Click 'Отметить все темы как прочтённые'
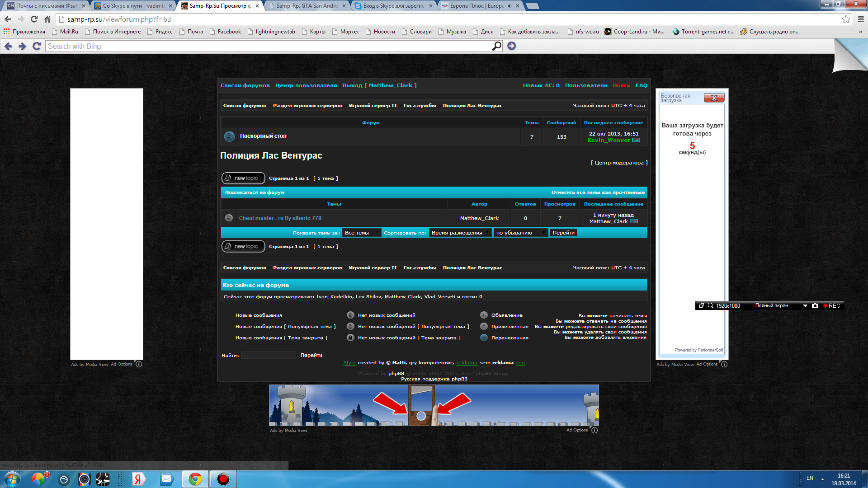868x488 pixels. [x=598, y=192]
